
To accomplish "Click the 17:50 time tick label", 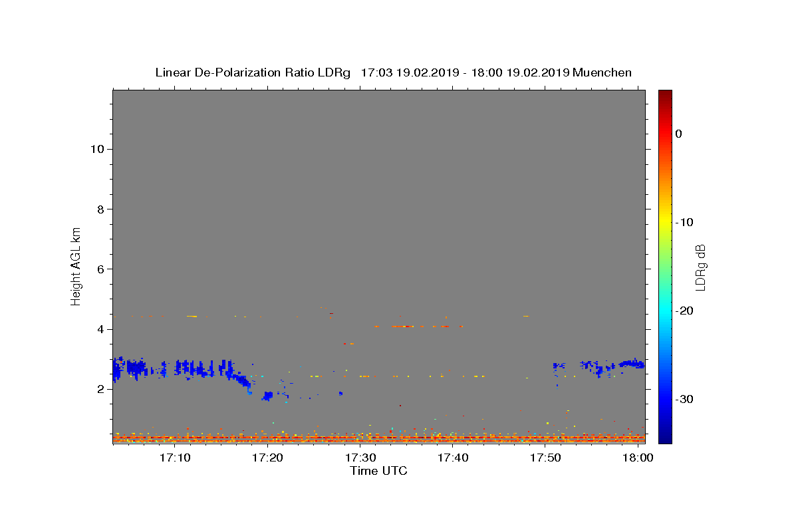I will click(546, 458).
